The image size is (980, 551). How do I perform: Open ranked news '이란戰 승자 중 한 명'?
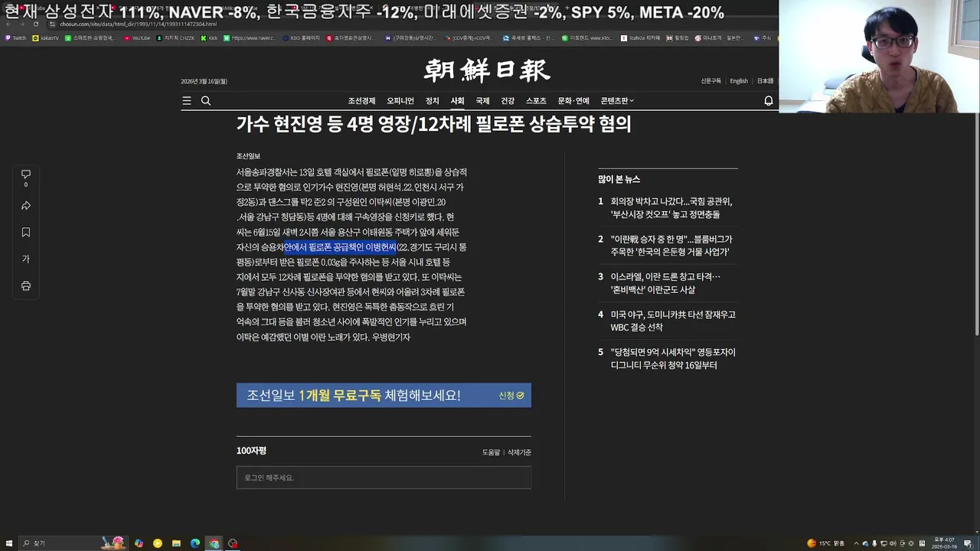click(x=670, y=246)
